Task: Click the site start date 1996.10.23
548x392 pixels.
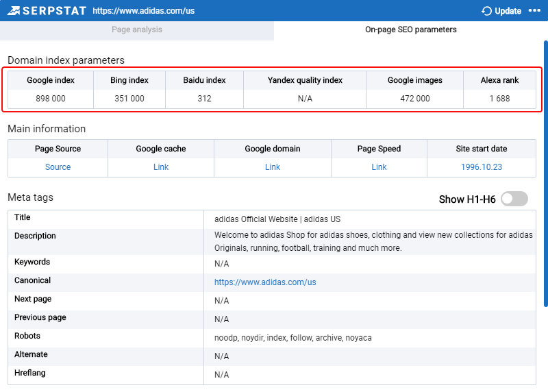Action: point(482,167)
